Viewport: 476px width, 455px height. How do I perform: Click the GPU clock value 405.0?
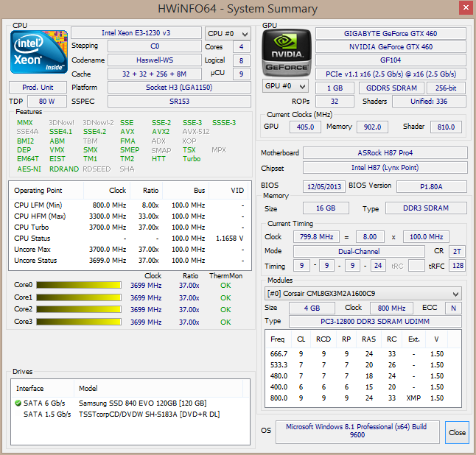tap(305, 127)
